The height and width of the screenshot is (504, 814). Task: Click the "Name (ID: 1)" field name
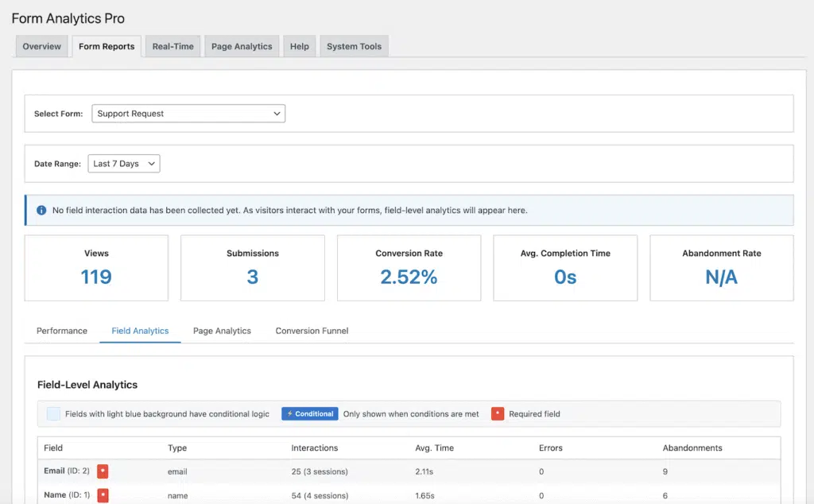click(67, 494)
